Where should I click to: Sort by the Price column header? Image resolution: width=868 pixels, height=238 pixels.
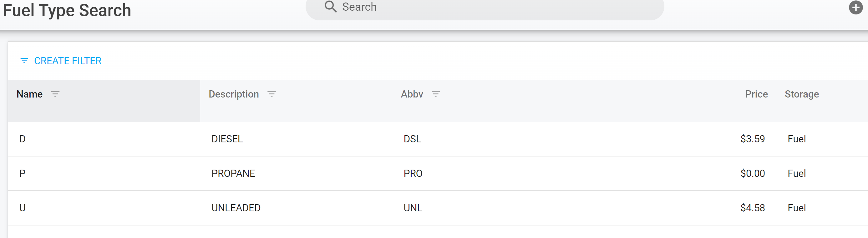tap(756, 94)
